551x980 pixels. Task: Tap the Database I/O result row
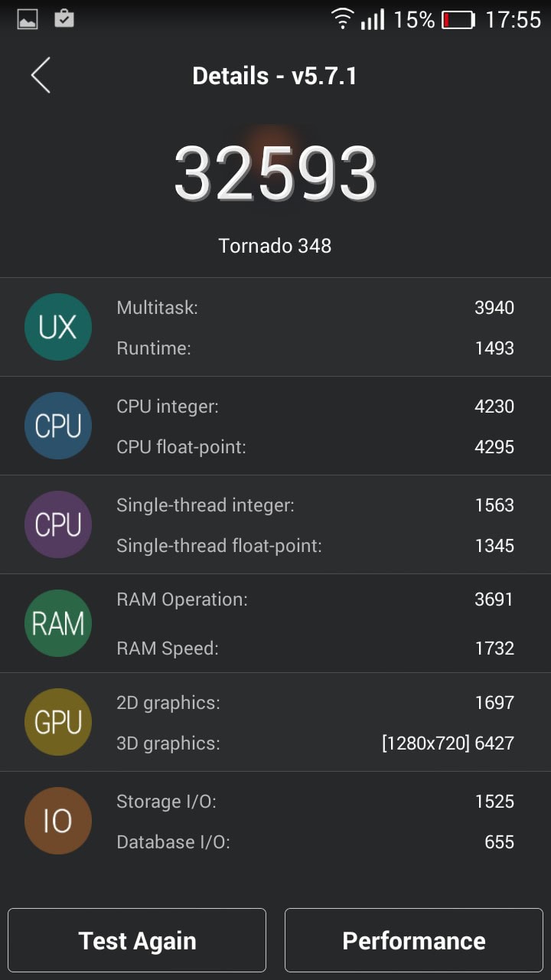click(x=315, y=842)
